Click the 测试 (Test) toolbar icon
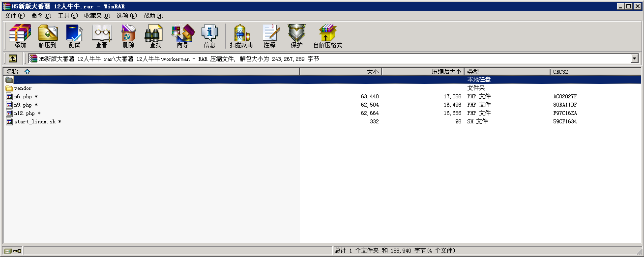The width and height of the screenshot is (644, 257). (x=74, y=36)
